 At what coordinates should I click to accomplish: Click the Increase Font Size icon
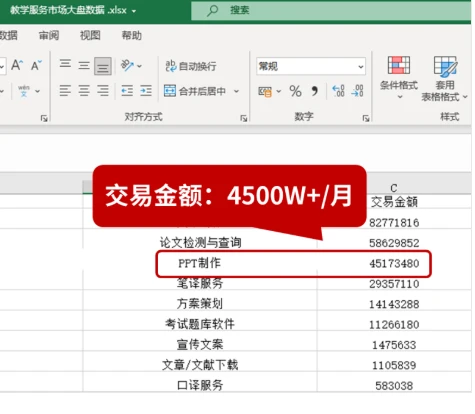click(x=17, y=65)
